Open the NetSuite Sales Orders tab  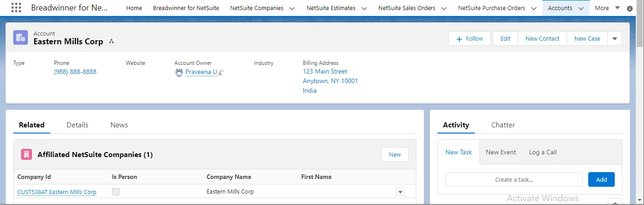(x=407, y=8)
